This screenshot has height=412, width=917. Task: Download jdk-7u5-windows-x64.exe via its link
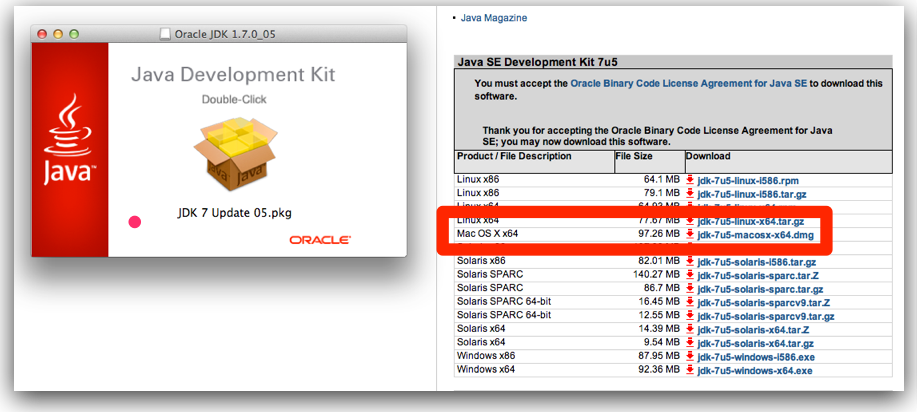pos(754,370)
